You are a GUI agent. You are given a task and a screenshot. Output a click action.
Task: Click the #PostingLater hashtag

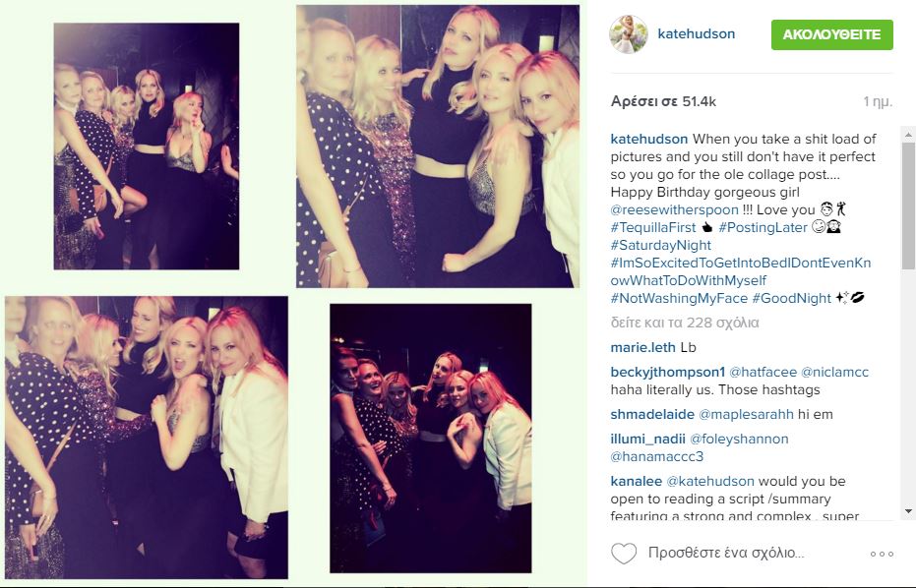763,227
